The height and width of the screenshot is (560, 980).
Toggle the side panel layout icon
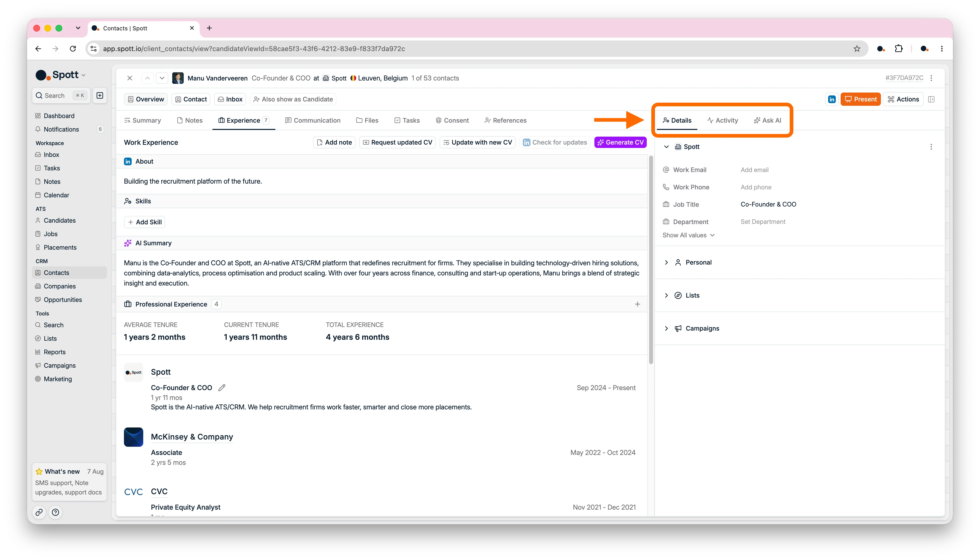[931, 99]
